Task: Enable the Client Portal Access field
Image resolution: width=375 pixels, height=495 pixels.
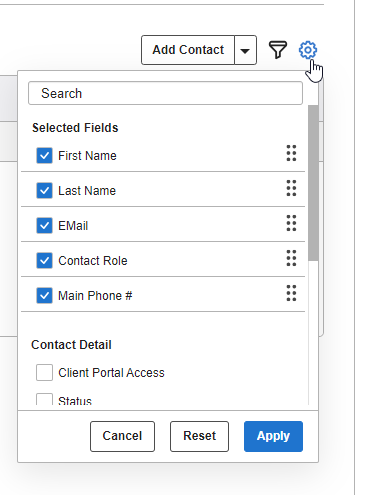Action: [x=44, y=372]
